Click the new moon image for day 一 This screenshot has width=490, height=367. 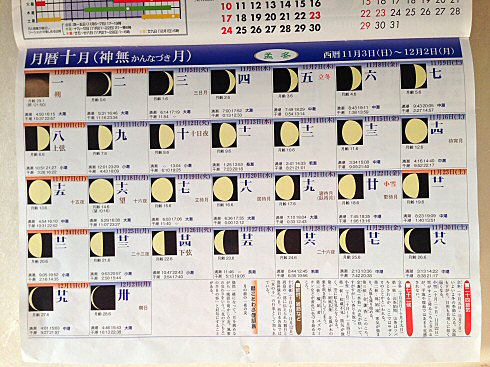click(x=37, y=85)
